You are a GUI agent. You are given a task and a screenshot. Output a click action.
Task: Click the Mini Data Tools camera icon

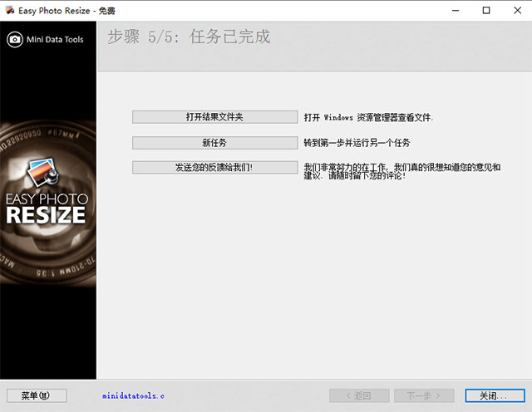pos(15,39)
